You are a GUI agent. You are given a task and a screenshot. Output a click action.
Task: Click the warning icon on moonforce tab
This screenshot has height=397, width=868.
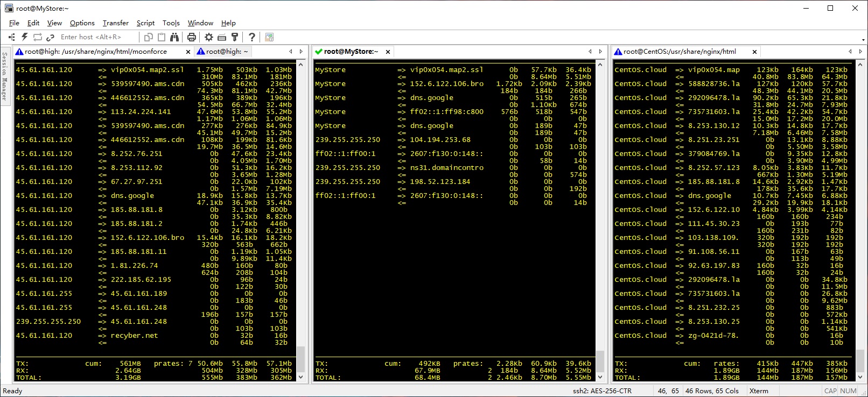click(x=19, y=52)
